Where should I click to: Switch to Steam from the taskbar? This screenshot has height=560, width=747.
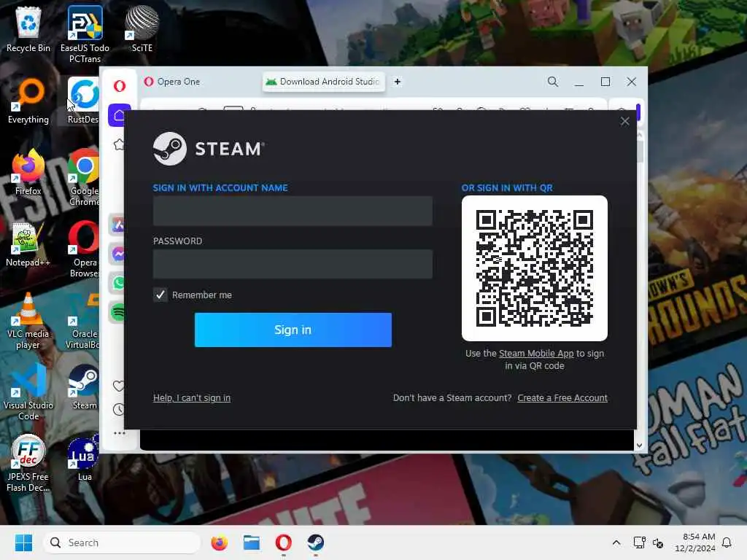(315, 542)
